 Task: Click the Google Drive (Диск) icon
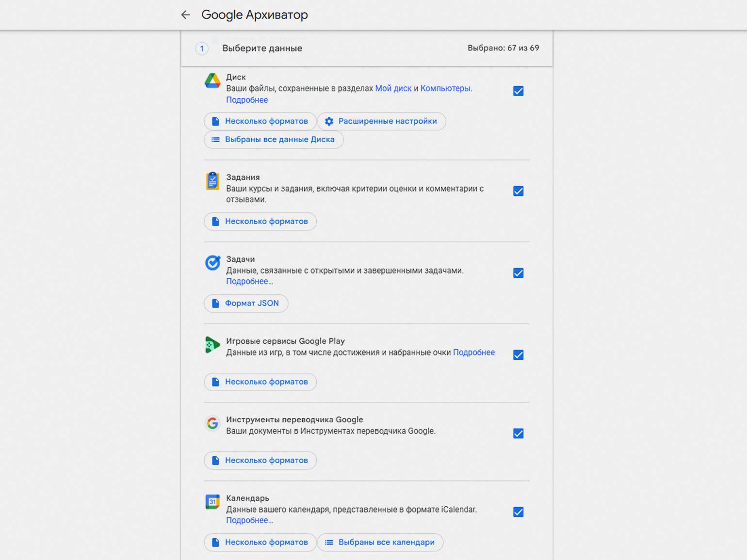click(212, 80)
